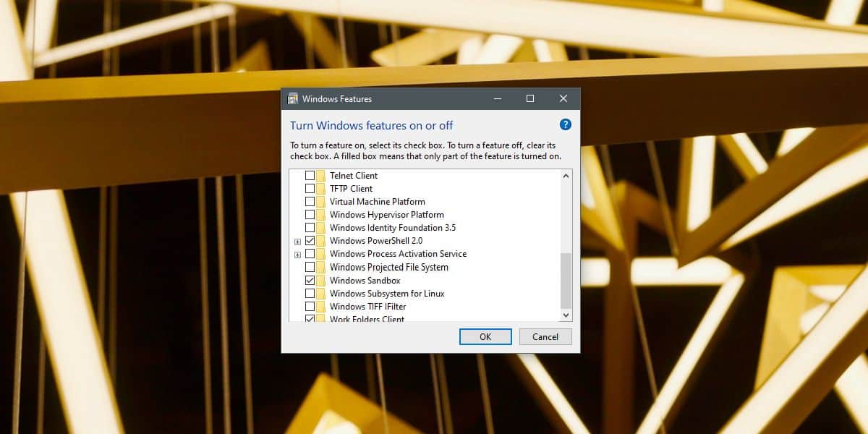This screenshot has height=434, width=868.
Task: Click the 'Turn Windows features on or off' heading
Action: click(x=372, y=125)
